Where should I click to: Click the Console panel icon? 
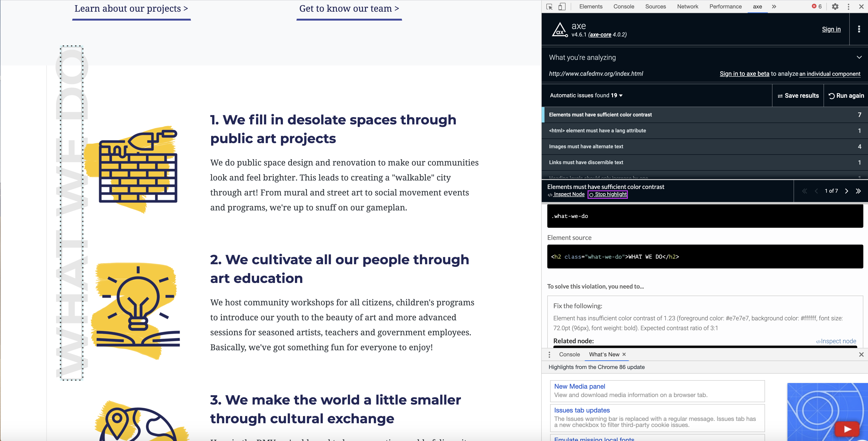pos(569,354)
